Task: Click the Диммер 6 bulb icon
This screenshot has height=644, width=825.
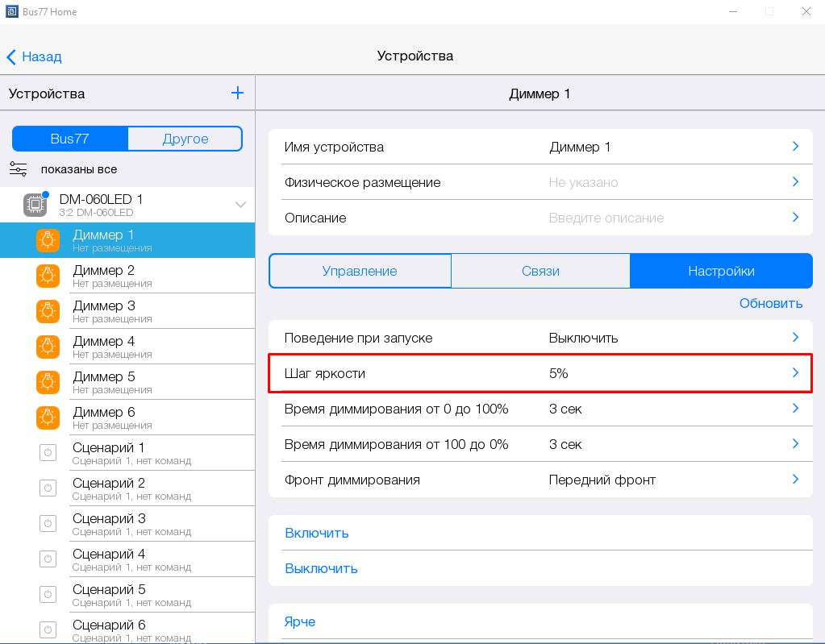Action: pos(48,418)
